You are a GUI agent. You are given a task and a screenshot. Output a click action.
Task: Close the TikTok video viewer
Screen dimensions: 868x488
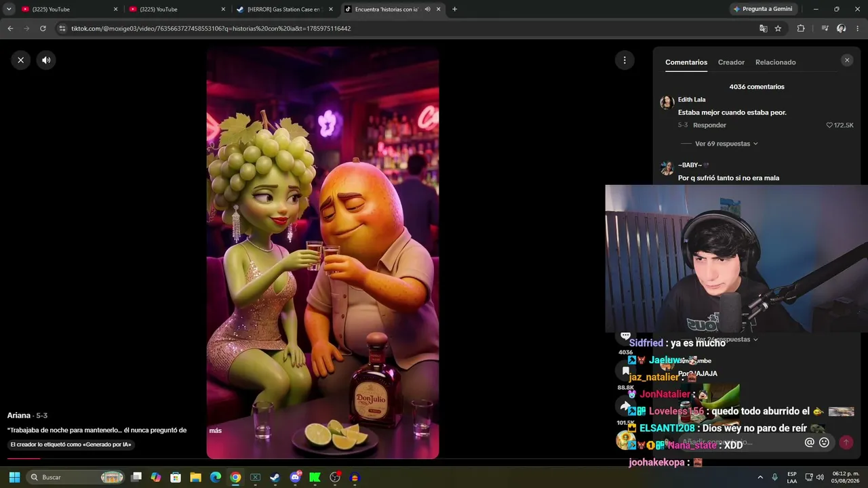pos(20,60)
